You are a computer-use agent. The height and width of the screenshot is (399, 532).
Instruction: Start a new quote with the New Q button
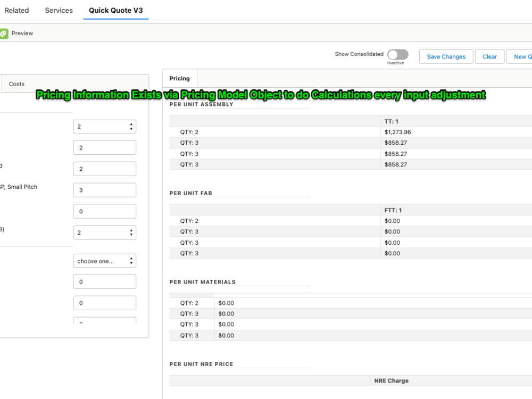(522, 56)
